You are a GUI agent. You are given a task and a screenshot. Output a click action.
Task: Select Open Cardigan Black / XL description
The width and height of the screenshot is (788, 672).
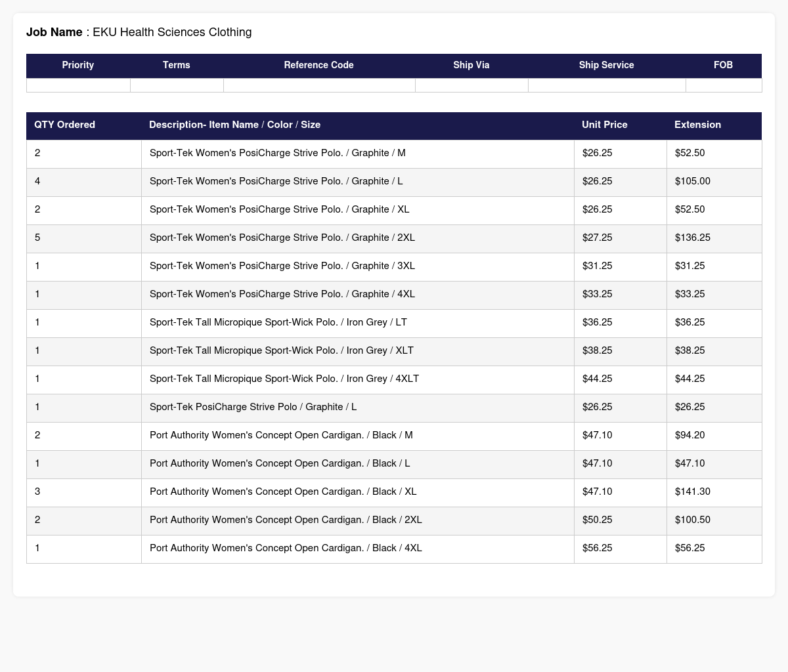pyautogui.click(x=283, y=492)
